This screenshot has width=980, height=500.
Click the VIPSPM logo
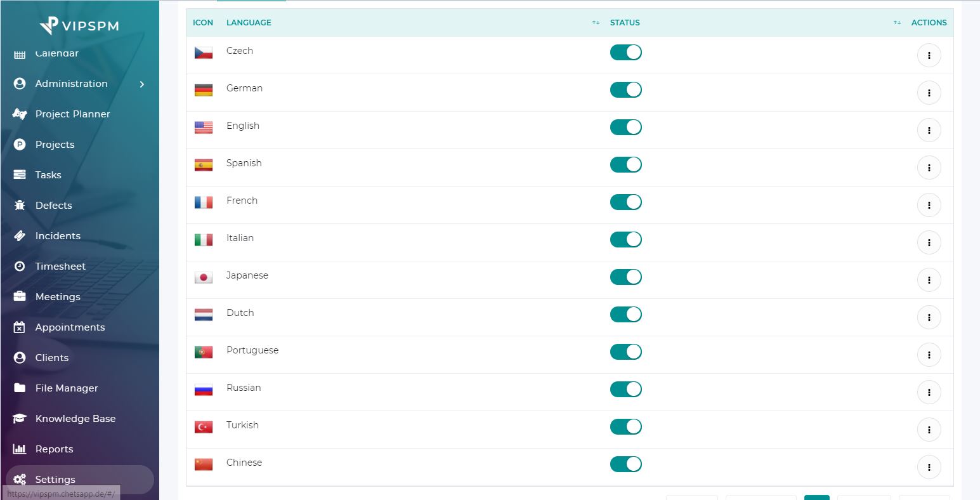tap(79, 25)
